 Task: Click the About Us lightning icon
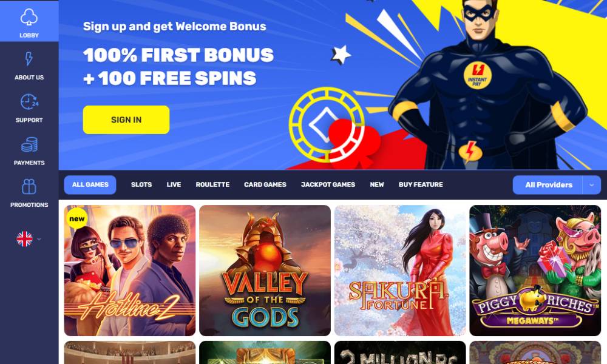[29, 59]
